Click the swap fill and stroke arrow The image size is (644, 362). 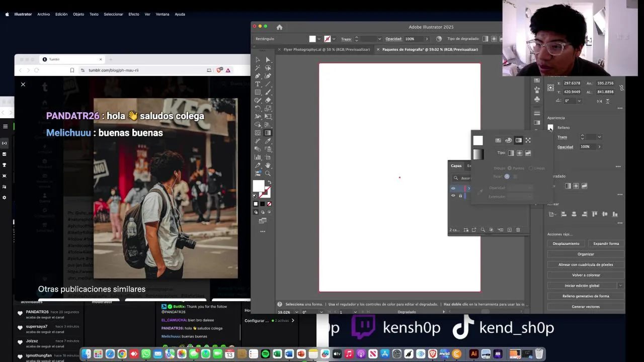pos(269,182)
